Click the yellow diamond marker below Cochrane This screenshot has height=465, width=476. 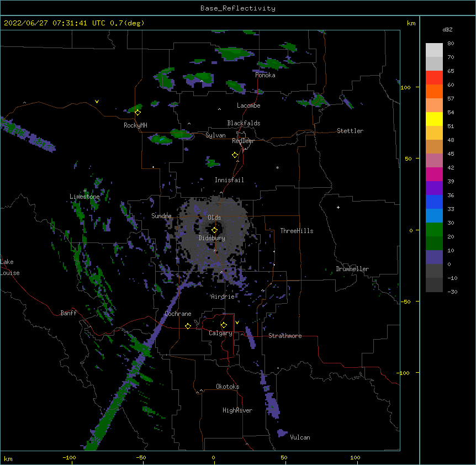[188, 326]
